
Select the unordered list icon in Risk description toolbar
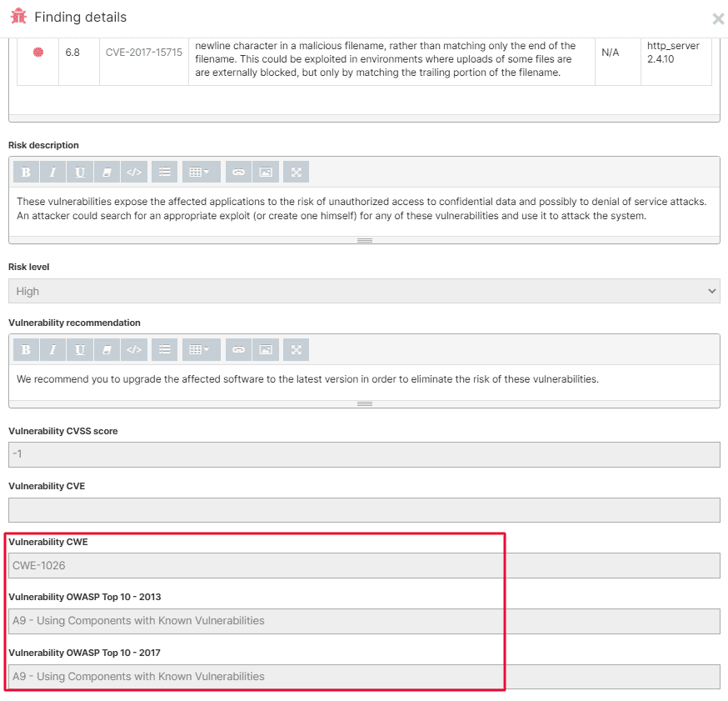click(x=163, y=171)
